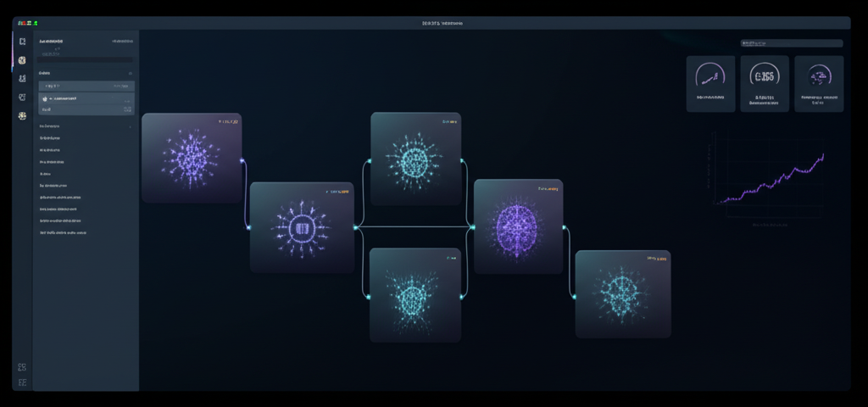Collapse the first sidebar section using its header arrow
This screenshot has width=868, height=407.
click(x=131, y=73)
